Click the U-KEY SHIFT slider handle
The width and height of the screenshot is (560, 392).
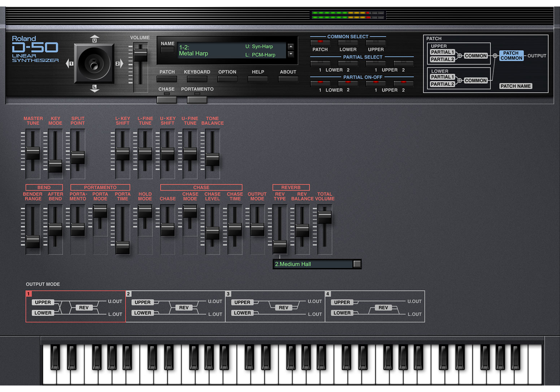[x=167, y=154]
